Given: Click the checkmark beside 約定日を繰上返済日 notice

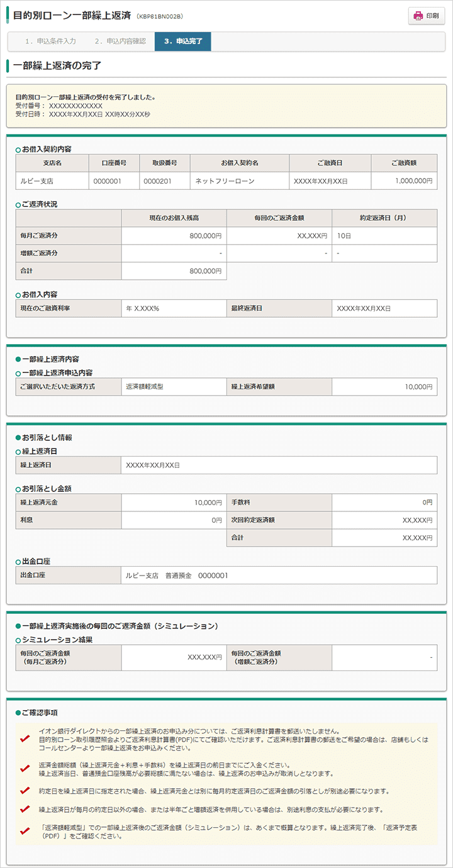Looking at the screenshot, I should click(x=25, y=791).
